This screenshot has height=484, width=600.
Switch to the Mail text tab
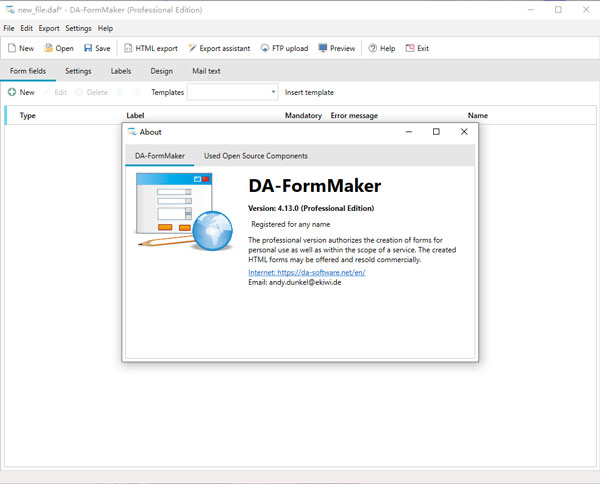point(206,71)
